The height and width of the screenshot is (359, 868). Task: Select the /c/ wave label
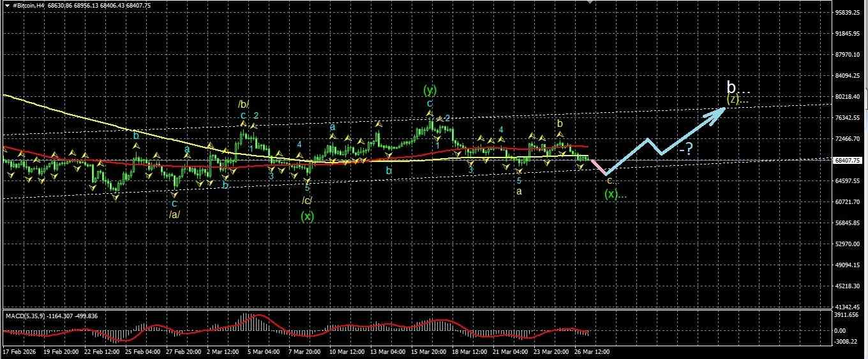pyautogui.click(x=307, y=201)
